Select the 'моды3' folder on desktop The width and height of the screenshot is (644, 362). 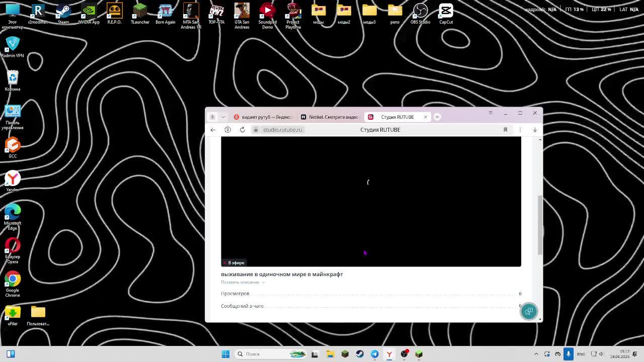[x=369, y=14]
